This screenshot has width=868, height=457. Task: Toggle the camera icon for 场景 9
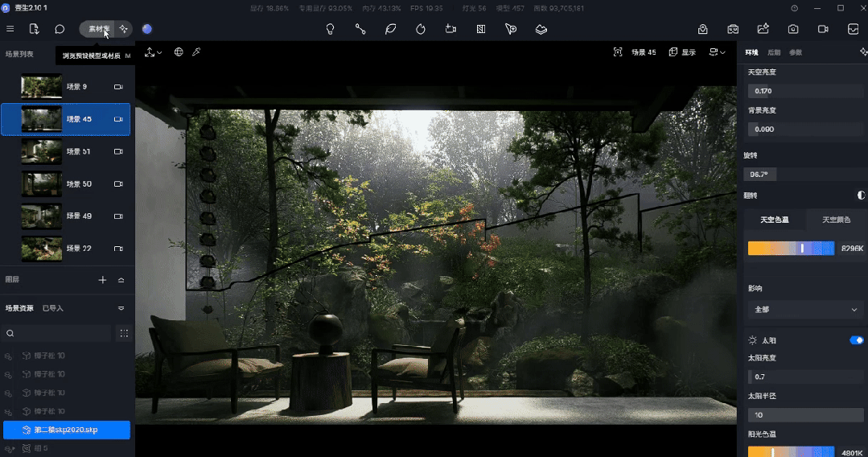point(118,87)
